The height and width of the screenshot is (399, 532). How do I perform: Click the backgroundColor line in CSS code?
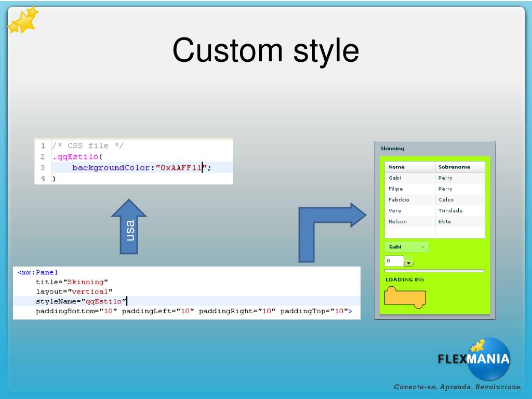pyautogui.click(x=141, y=168)
